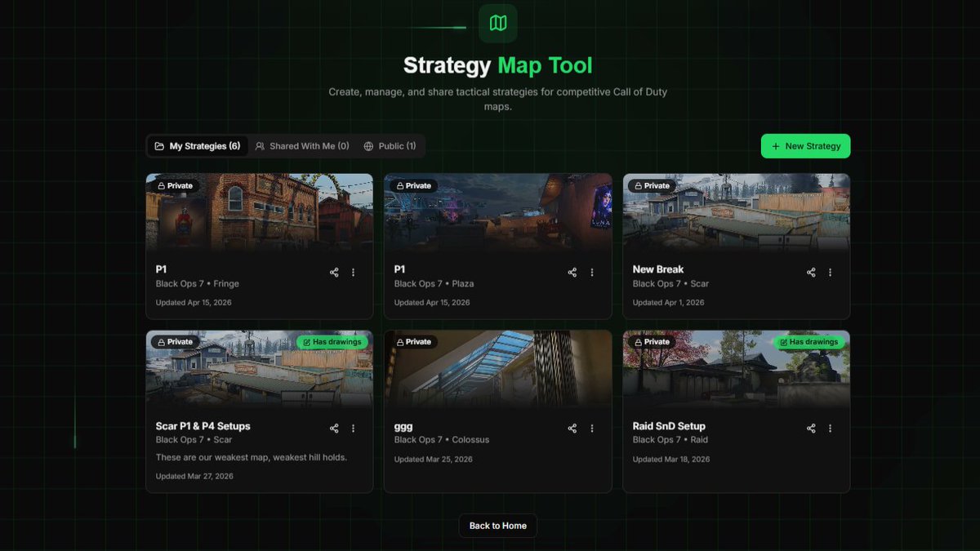Switch to the Public (1) tab
Image resolution: width=980 pixels, height=551 pixels.
(x=390, y=146)
